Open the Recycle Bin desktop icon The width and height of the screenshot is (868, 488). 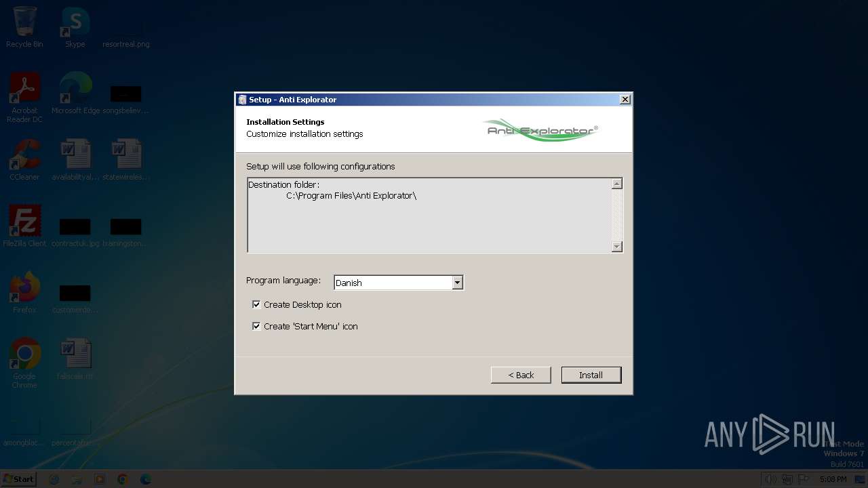click(24, 27)
